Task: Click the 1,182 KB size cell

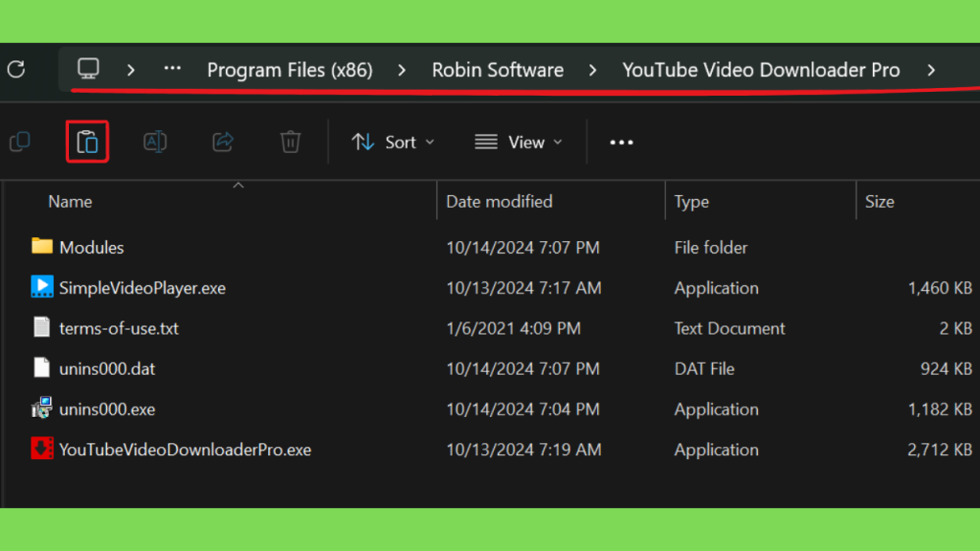Action: click(x=940, y=409)
